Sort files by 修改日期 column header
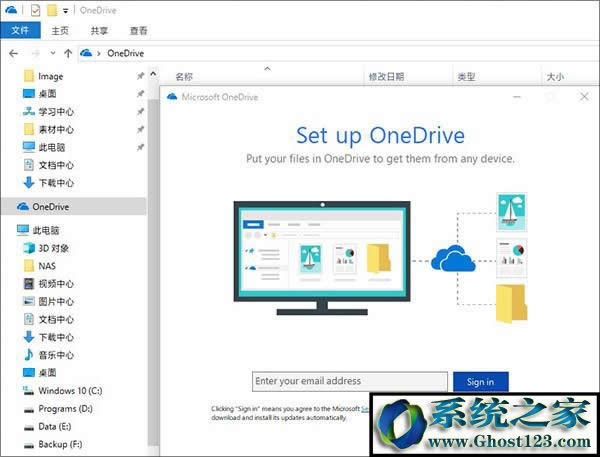This screenshot has width=600, height=457. [x=386, y=76]
